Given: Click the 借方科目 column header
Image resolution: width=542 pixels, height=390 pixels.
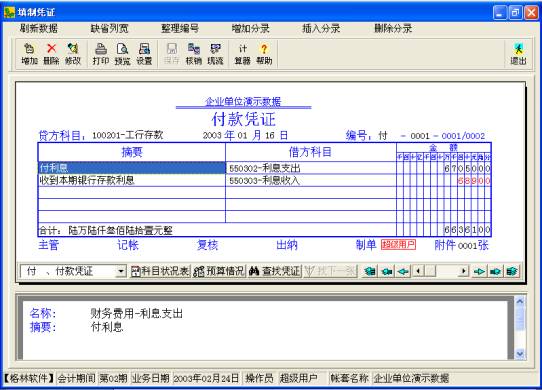Looking at the screenshot, I should pyautogui.click(x=310, y=152).
